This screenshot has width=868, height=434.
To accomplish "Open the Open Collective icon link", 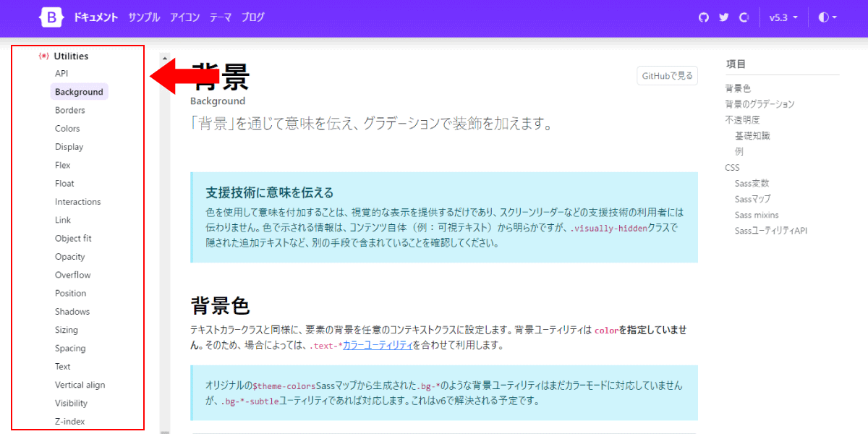I will coord(744,17).
